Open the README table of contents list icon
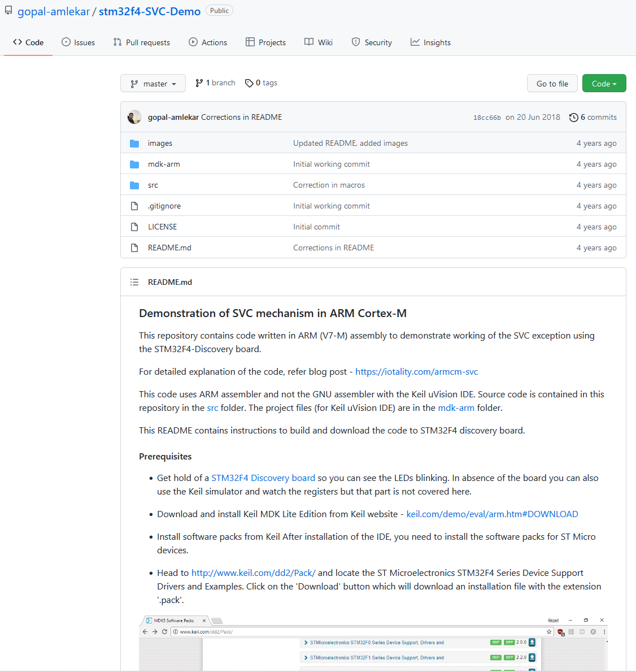Viewport: 636px width, 672px height. click(134, 282)
